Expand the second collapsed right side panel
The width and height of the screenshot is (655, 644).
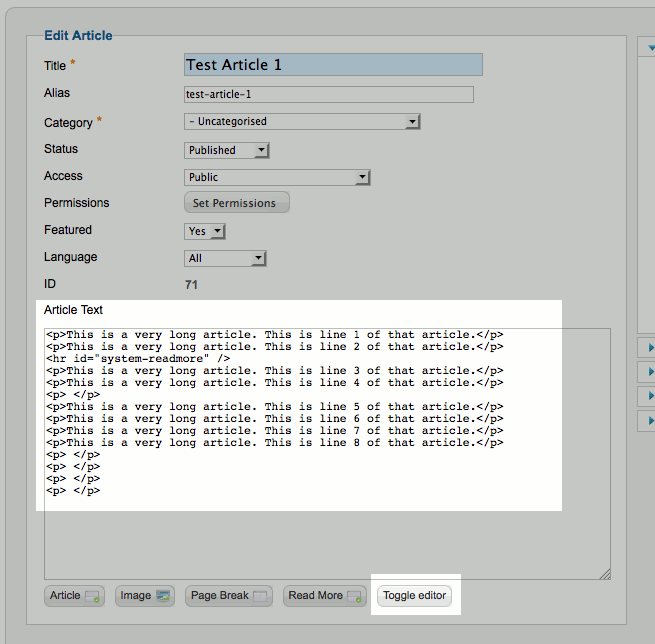point(650,372)
